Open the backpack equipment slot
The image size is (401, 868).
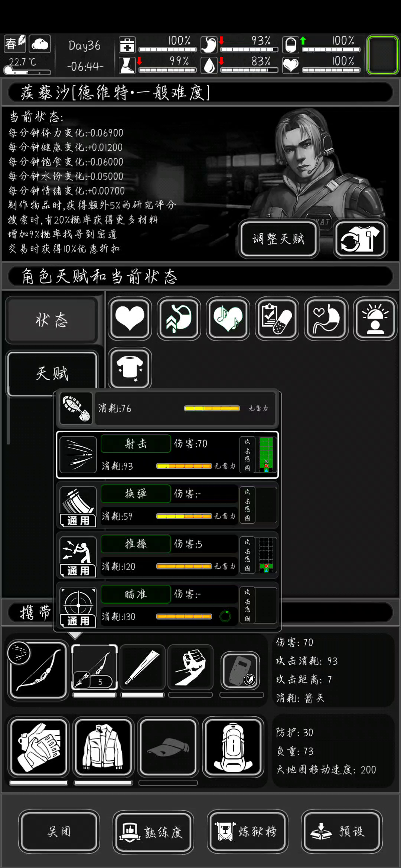233,747
